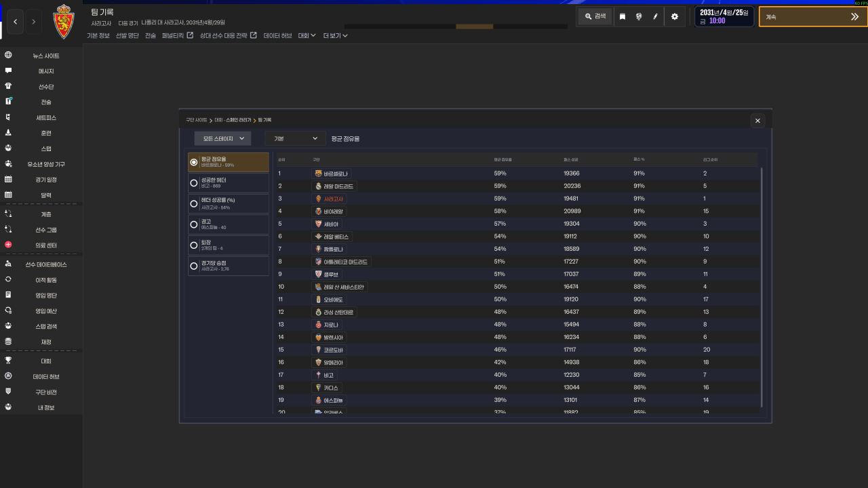Sort by the 패스 성공 column header
868x488 pixels.
[571, 159]
